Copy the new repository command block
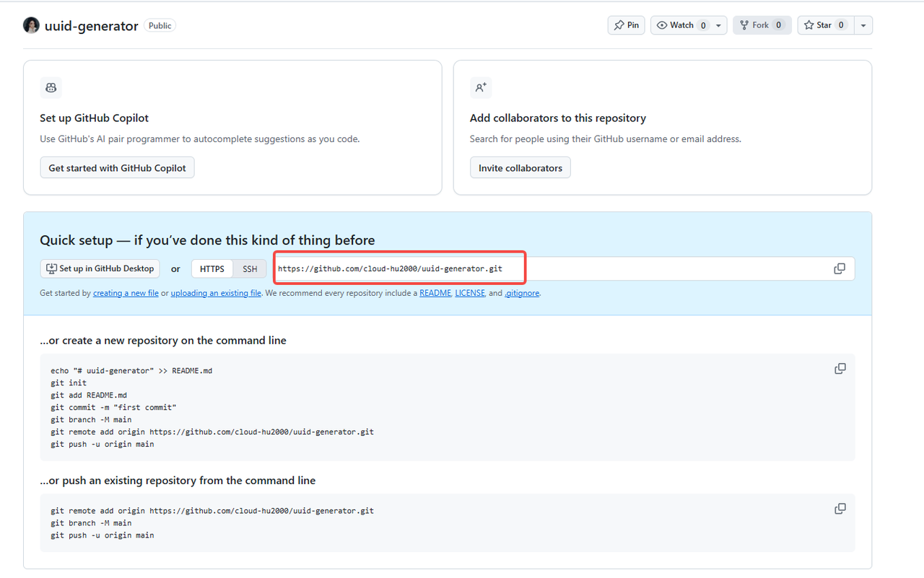 (x=840, y=369)
